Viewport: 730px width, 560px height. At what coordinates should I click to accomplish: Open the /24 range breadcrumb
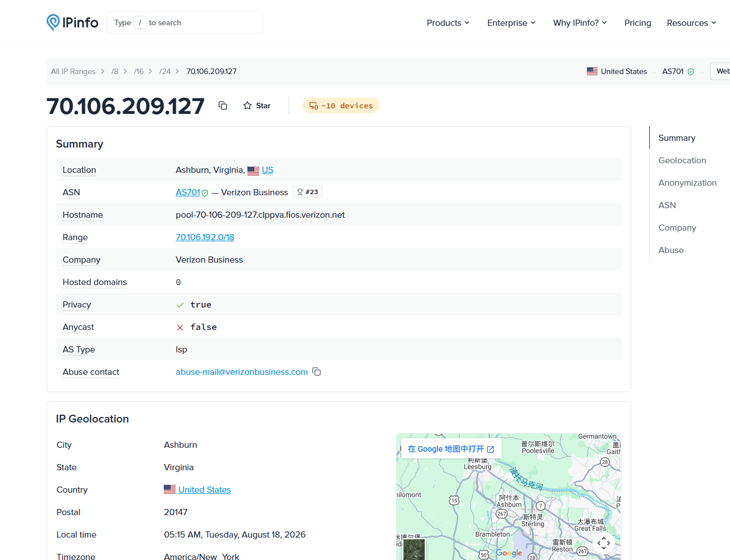pyautogui.click(x=165, y=71)
